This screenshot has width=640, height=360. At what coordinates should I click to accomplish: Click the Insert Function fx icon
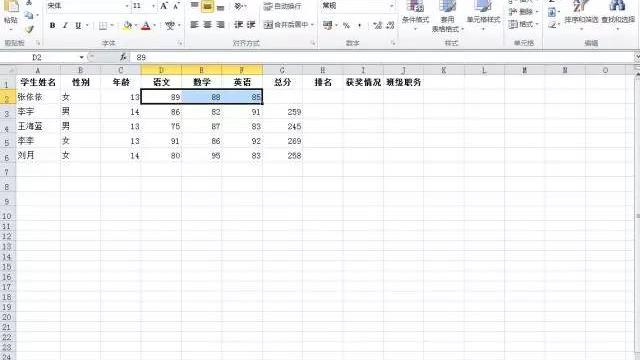pyautogui.click(x=123, y=57)
